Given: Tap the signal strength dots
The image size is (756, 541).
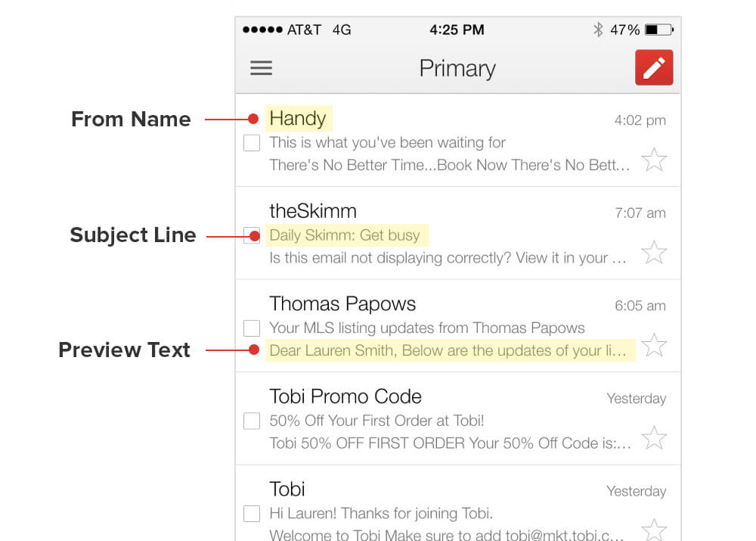Looking at the screenshot, I should [262, 30].
